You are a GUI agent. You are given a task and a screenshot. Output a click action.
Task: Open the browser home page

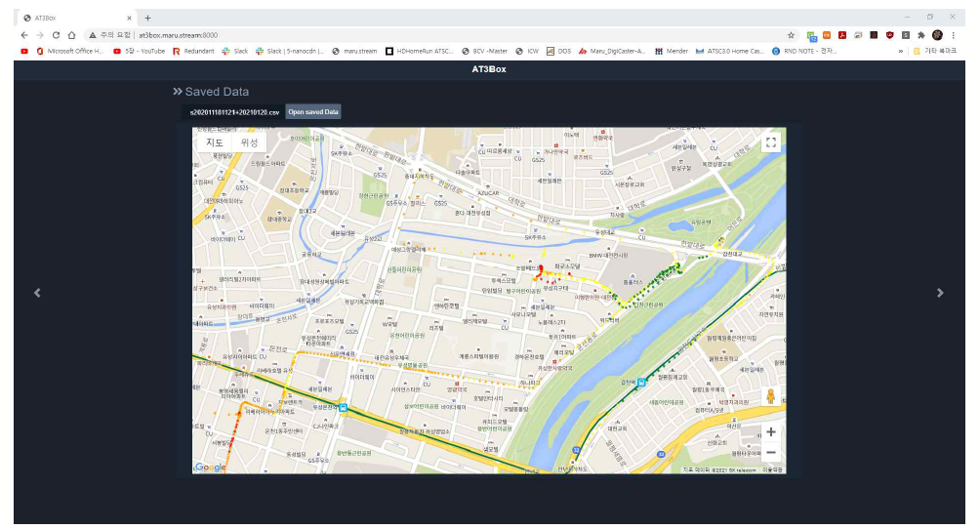(x=72, y=35)
